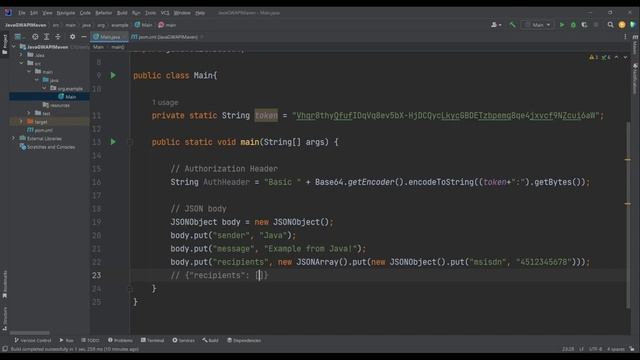Collapse the org.example package

click(x=44, y=88)
